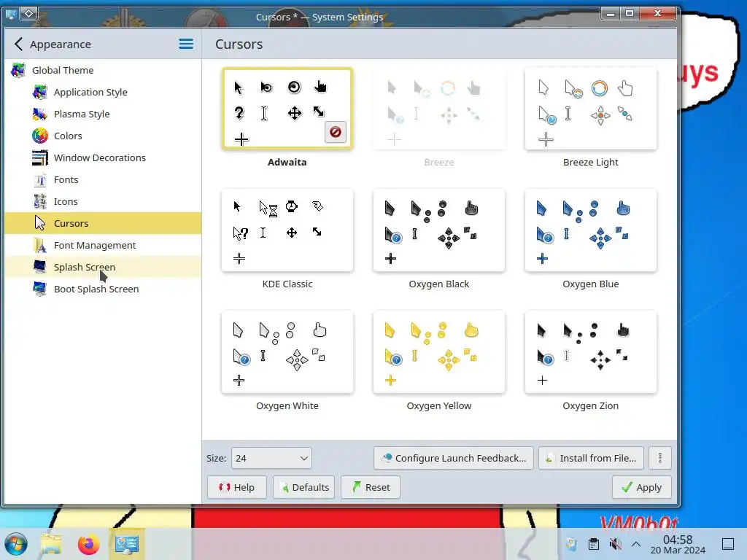Click the Fonts icon in sidebar
747x560 pixels.
point(40,179)
